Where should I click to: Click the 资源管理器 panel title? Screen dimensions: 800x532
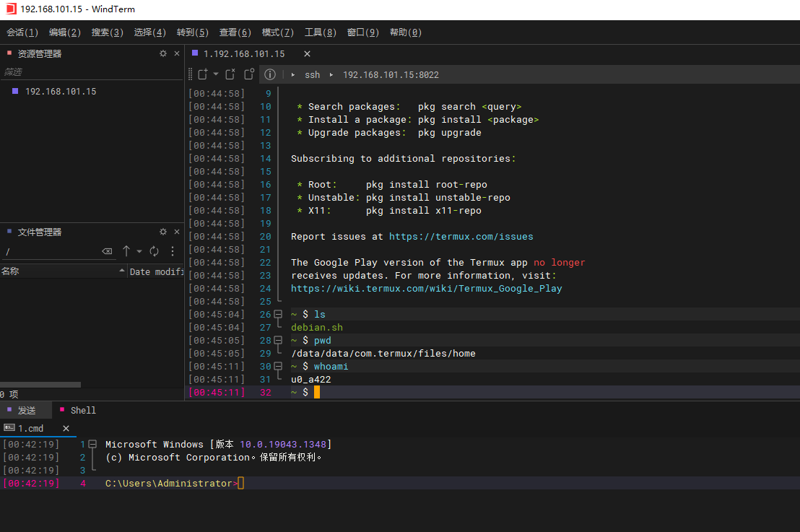(39, 53)
